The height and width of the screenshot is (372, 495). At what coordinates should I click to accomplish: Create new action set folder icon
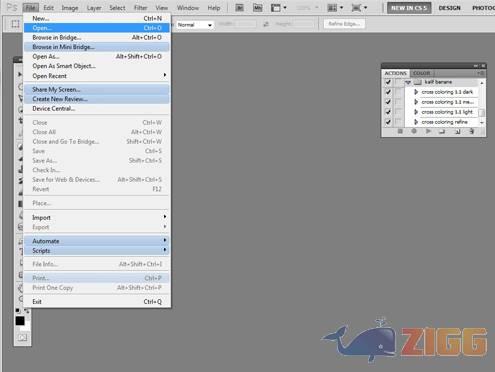pos(442,132)
